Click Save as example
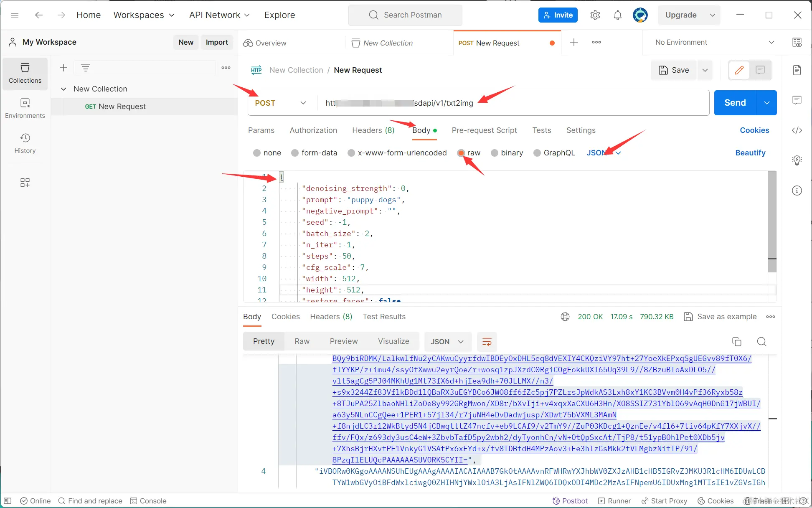Viewport: 812px width, 508px height. 720,317
